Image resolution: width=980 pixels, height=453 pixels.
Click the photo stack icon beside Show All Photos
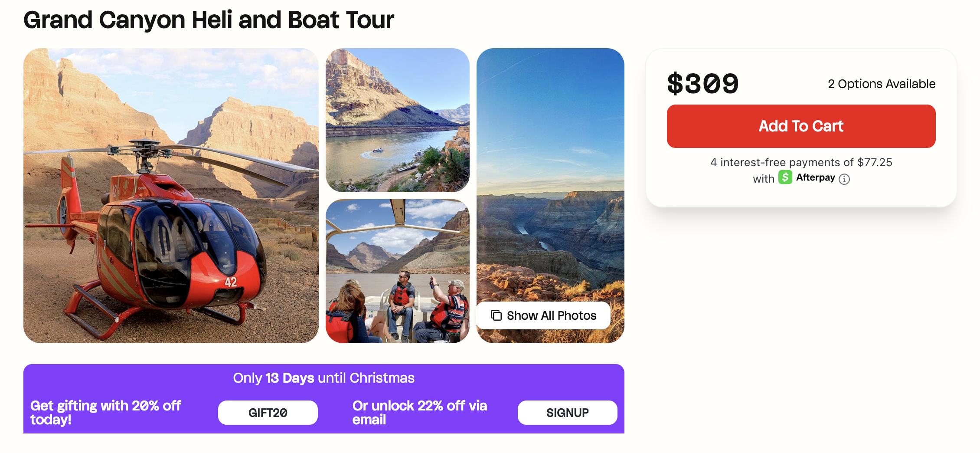tap(496, 315)
